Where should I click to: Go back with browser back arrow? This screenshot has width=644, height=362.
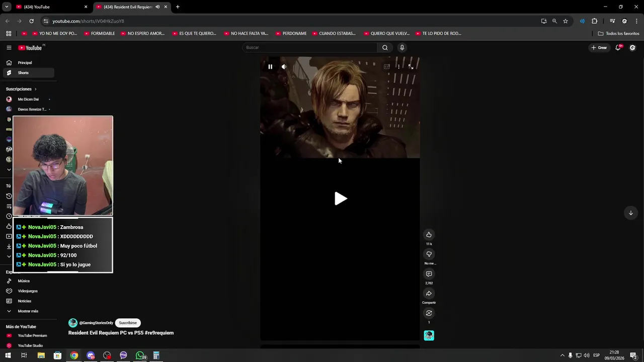(7, 21)
